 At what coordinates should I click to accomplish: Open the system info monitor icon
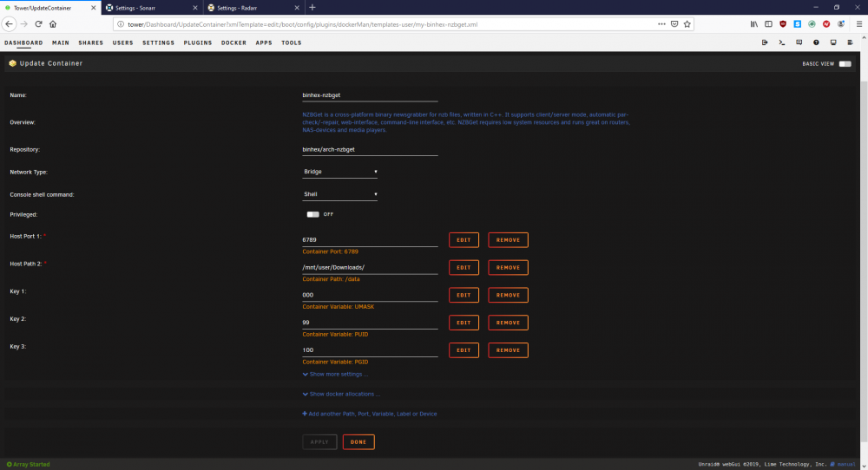click(833, 42)
